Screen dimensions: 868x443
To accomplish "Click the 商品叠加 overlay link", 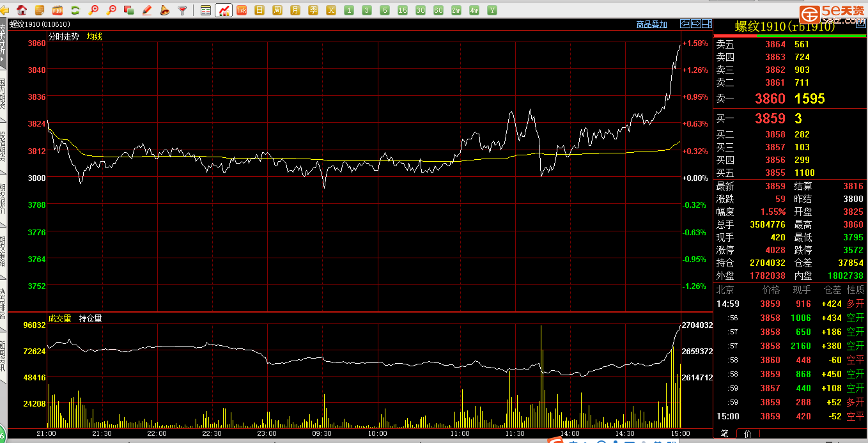I will point(652,24).
